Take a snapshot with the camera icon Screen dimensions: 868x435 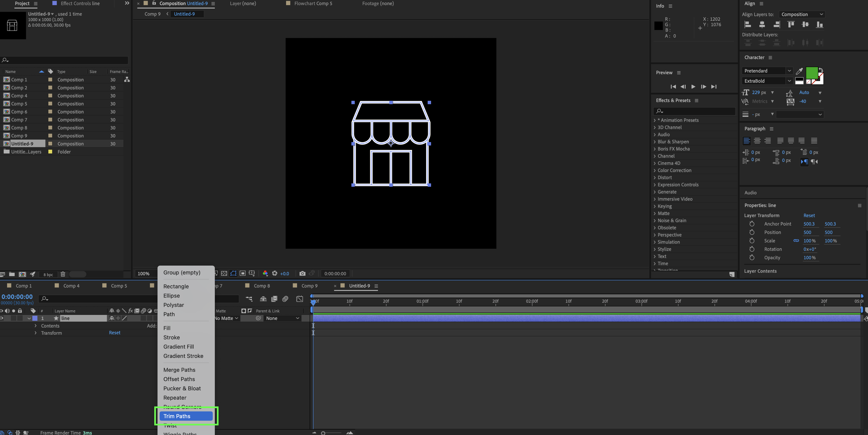click(302, 273)
